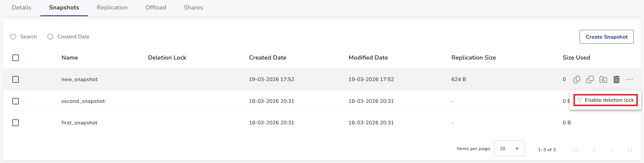
Task: Open the Shares tab
Action: (193, 8)
